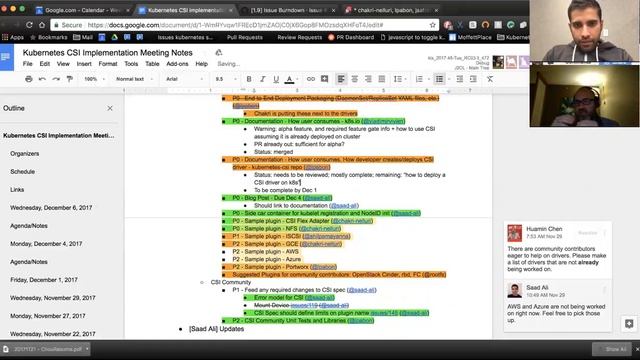
Task: Open the Pull Requests bookmark
Action: [244, 37]
